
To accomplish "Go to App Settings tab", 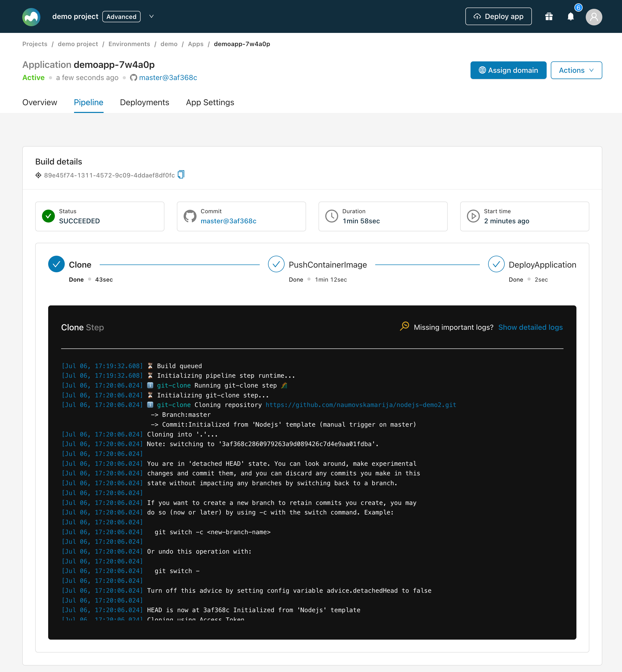I will tap(210, 102).
